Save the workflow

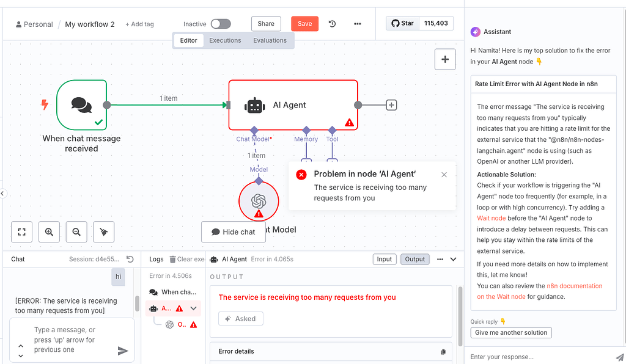pos(304,23)
